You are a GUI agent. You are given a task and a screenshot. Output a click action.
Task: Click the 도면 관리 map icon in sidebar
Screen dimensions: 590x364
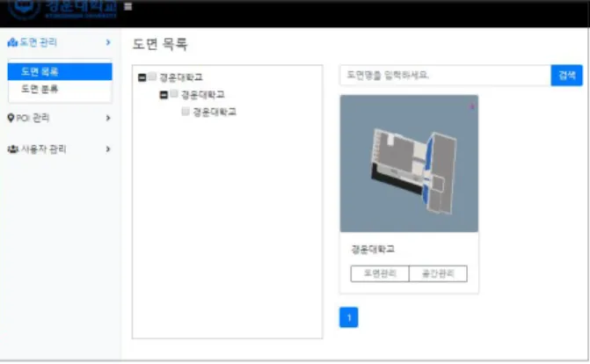(x=12, y=42)
